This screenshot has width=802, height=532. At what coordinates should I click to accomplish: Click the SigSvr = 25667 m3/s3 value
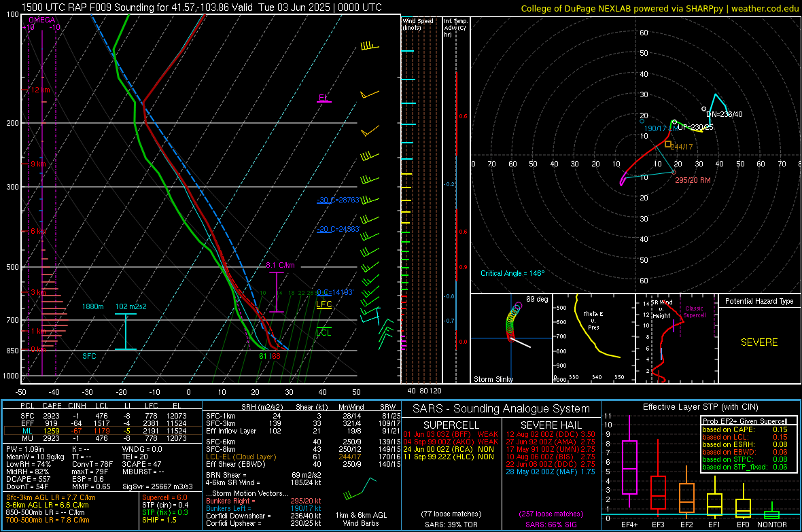(158, 486)
